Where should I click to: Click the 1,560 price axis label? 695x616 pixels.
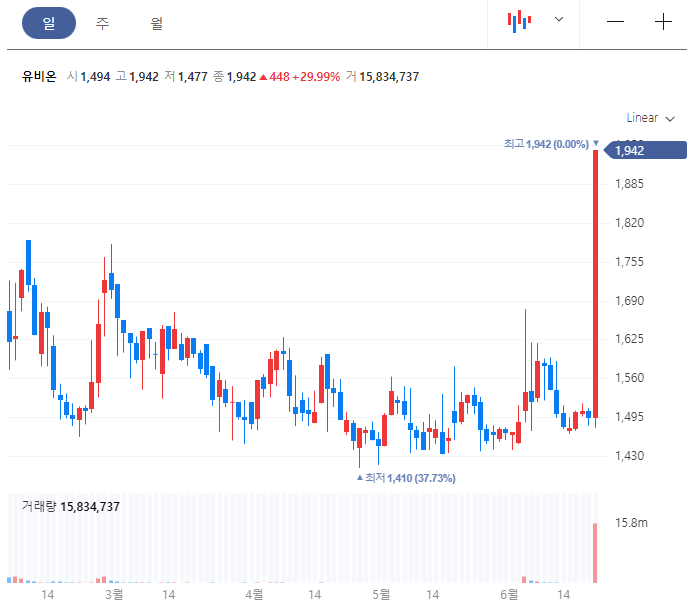tap(629, 378)
